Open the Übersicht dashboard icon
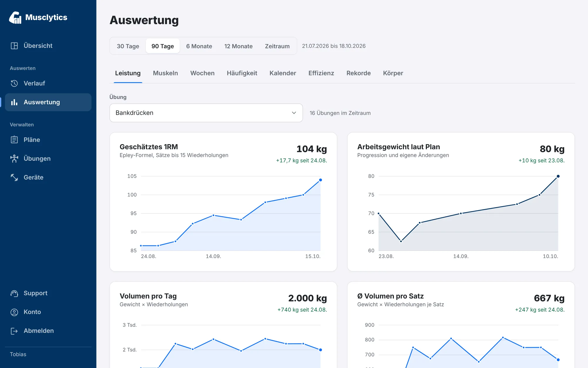 pos(14,46)
